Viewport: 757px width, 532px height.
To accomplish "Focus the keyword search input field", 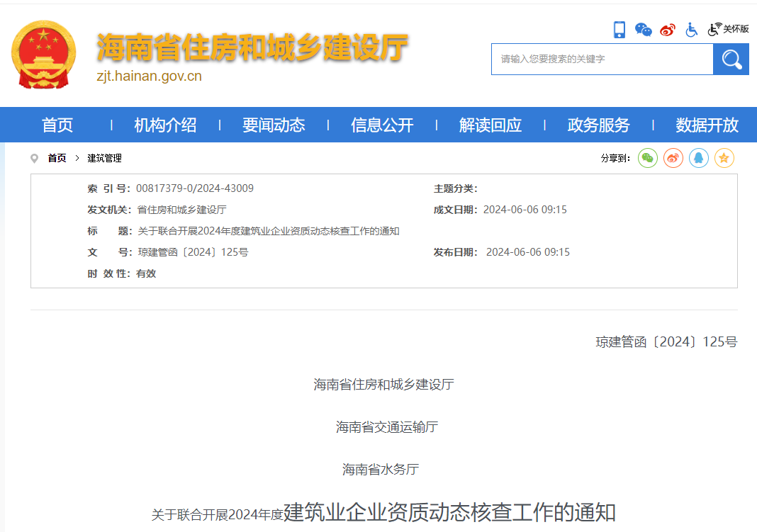I will (602, 60).
